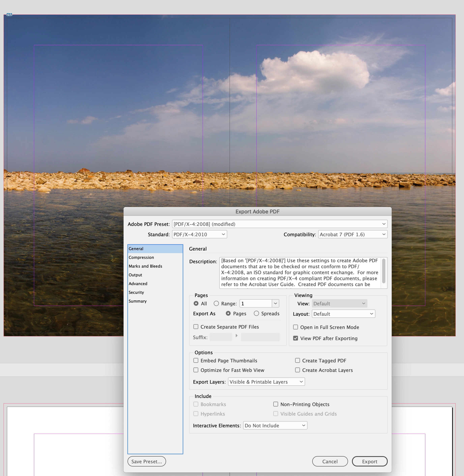This screenshot has width=464, height=476.
Task: Open the Export Layers dropdown
Action: [266, 382]
